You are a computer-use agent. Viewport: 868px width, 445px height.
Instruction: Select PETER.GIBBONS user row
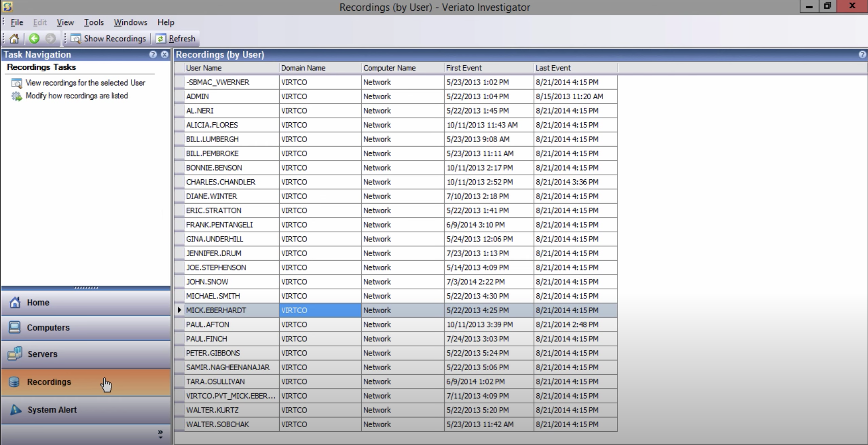click(x=396, y=353)
